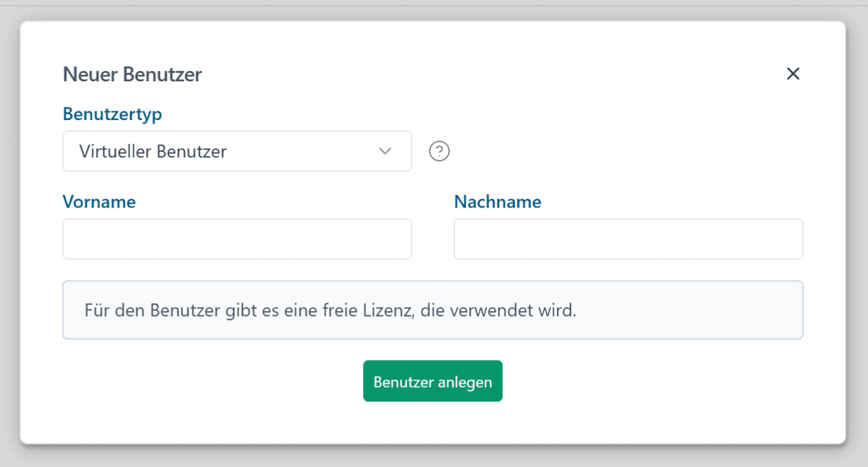
Task: Click the Vorname field label
Action: click(x=99, y=202)
